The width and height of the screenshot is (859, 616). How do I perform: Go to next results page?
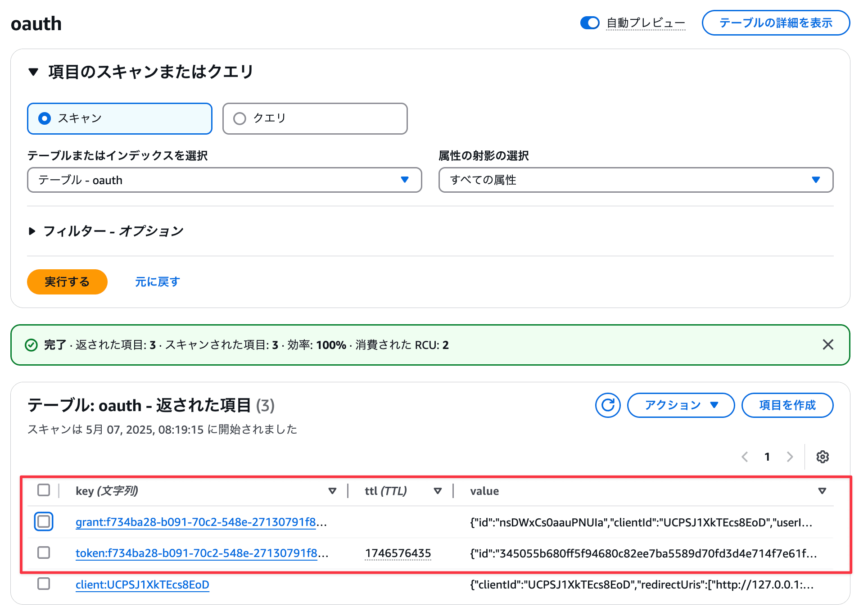(790, 457)
